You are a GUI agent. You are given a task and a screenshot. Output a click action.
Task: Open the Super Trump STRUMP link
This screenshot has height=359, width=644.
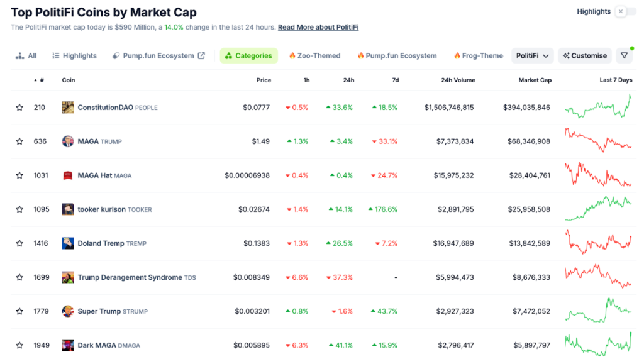[x=113, y=311]
